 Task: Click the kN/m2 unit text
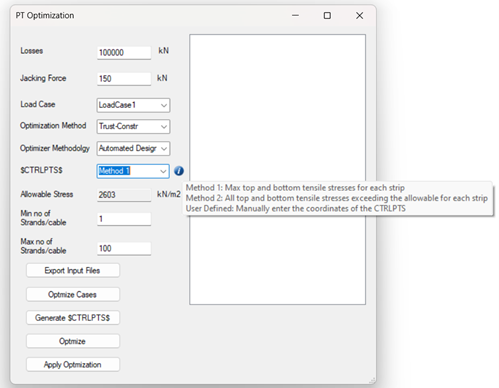169,194
